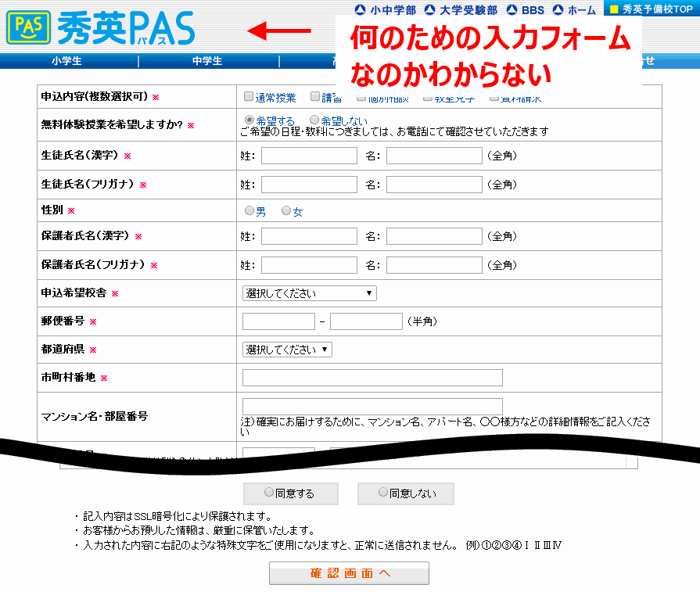Select 女 gender radio button
The image size is (700, 592).
(286, 211)
